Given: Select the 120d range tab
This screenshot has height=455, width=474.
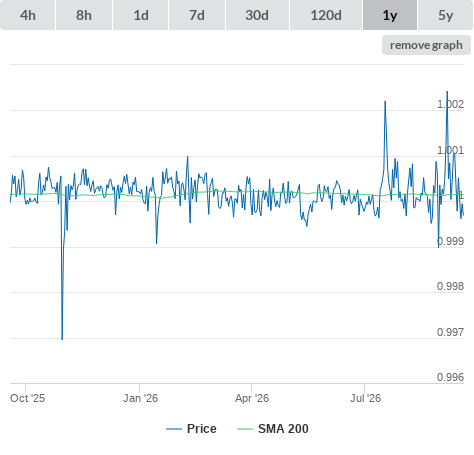Looking at the screenshot, I should pyautogui.click(x=326, y=15).
